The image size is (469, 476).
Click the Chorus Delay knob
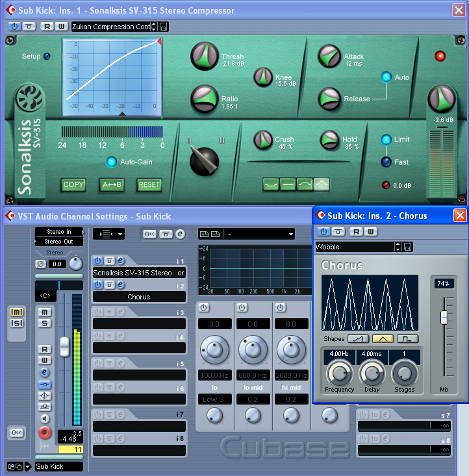click(x=372, y=373)
